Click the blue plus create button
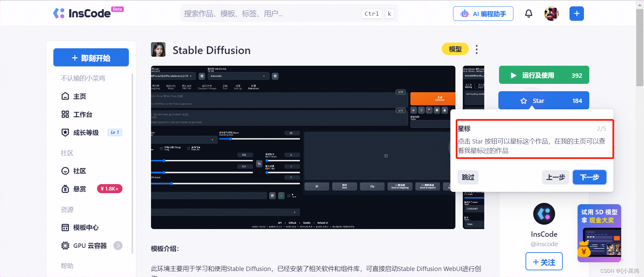The image size is (644, 277). [x=577, y=14]
